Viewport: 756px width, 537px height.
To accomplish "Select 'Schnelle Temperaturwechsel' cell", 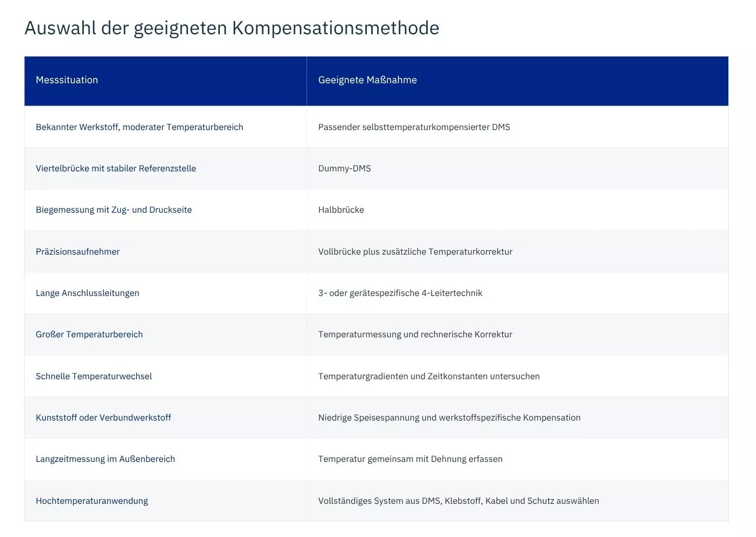I will point(165,376).
